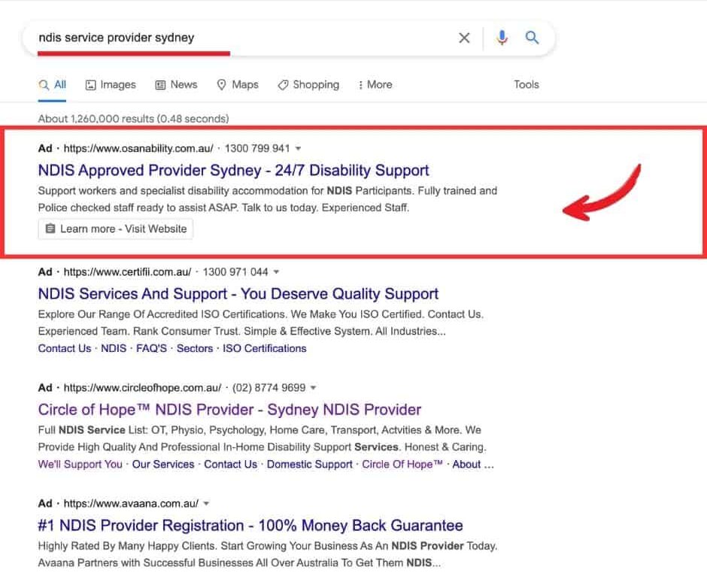Image resolution: width=707 pixels, height=588 pixels.
Task: Click Learn more - Visit Website button
Action: point(116,229)
